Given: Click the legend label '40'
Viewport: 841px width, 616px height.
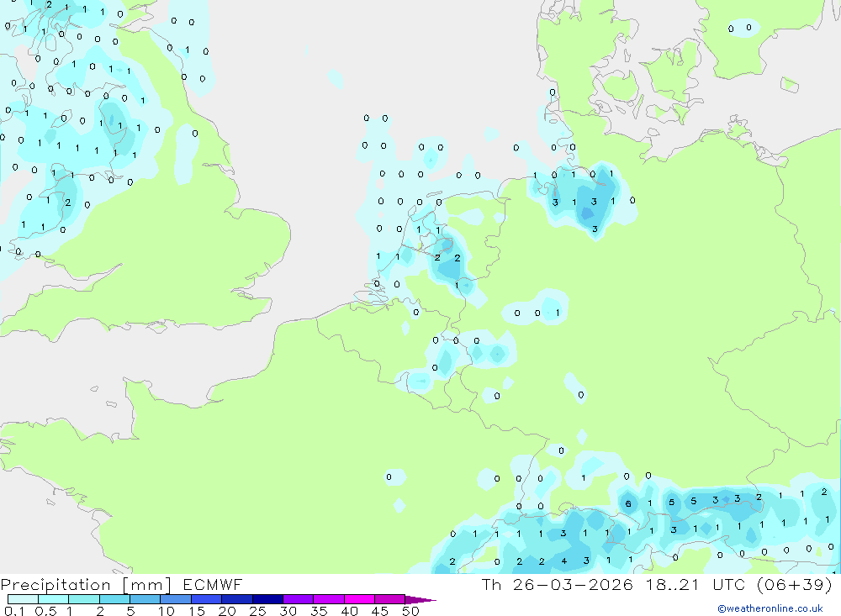Looking at the screenshot, I should pos(349,611).
